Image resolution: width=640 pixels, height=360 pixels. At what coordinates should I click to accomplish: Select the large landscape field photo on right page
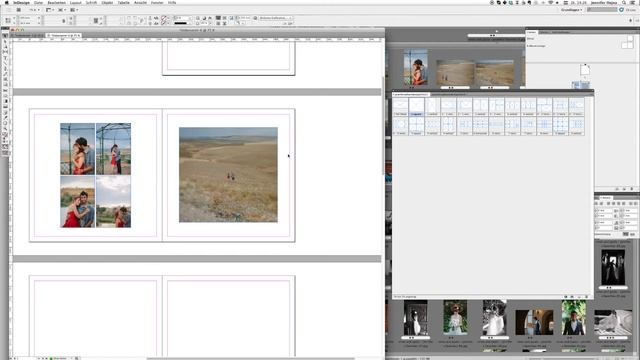click(x=229, y=175)
